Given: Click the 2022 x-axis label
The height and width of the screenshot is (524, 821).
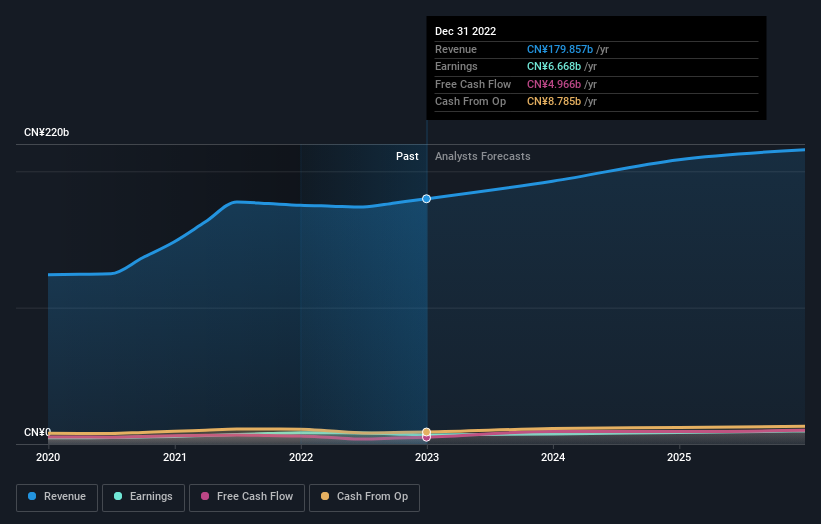Looking at the screenshot, I should [x=301, y=458].
